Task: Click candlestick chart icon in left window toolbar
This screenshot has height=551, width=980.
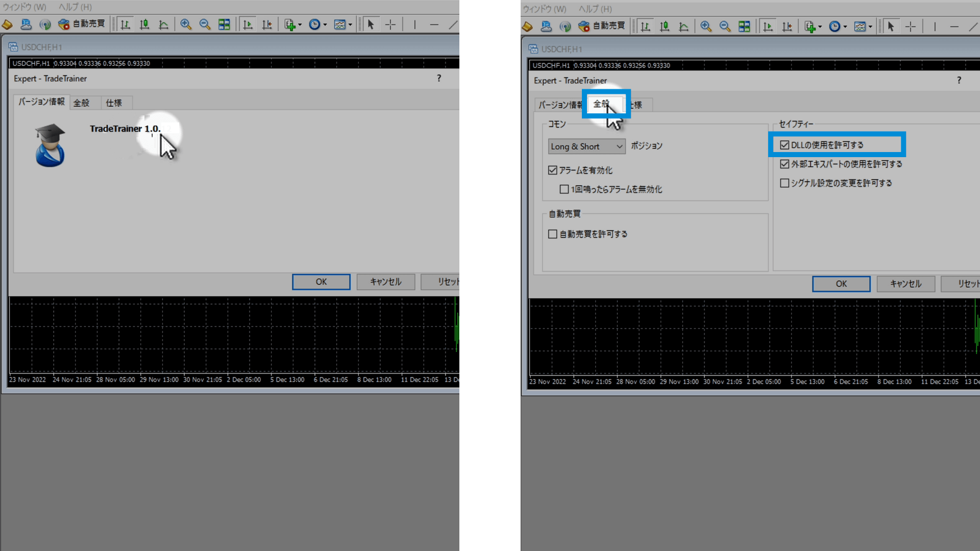Action: tap(144, 24)
